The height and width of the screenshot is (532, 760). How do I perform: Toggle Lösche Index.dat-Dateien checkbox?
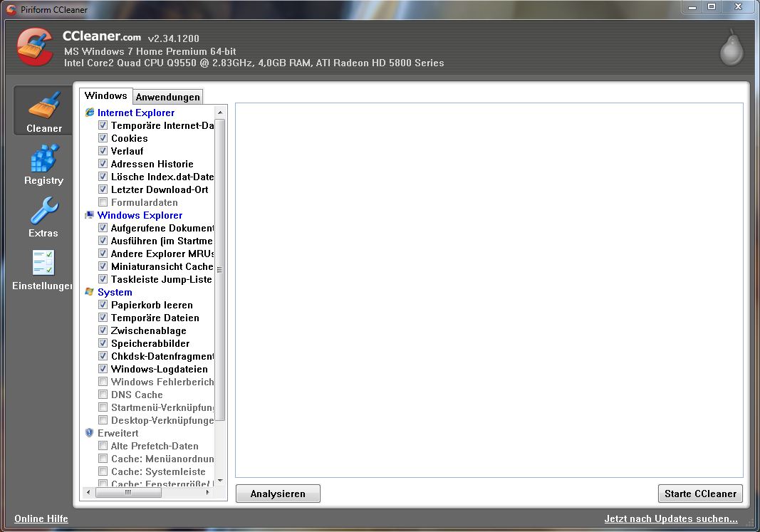tap(103, 177)
